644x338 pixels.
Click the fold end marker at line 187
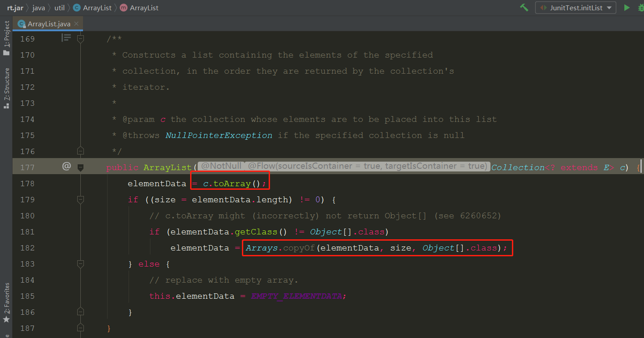80,327
